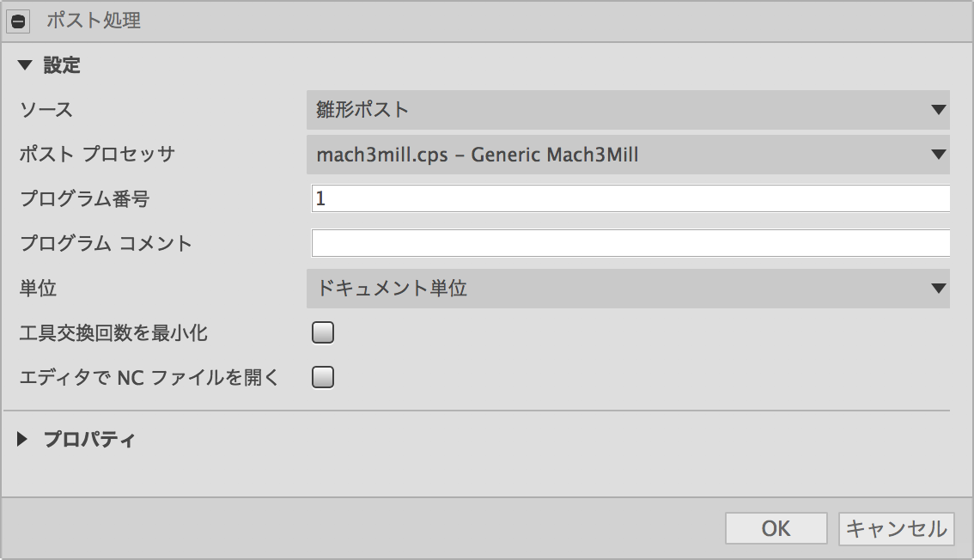
Task: Click the プログラム番号 label text
Action: pos(84,198)
